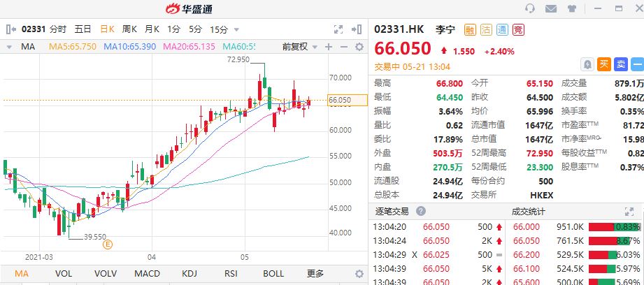Select the KDJ indicator tab

(189, 274)
